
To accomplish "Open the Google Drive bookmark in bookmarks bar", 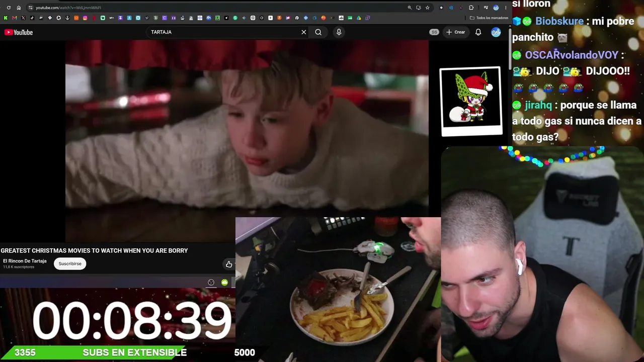I will [x=359, y=18].
